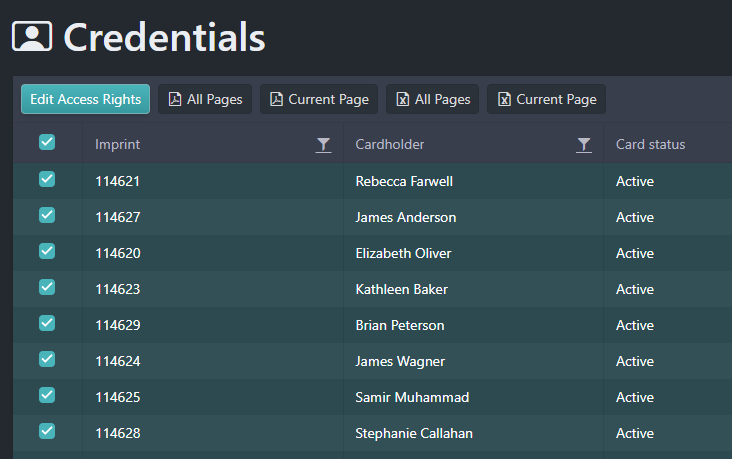
Task: Toggle checkbox for Brian Peterson
Action: (x=47, y=323)
